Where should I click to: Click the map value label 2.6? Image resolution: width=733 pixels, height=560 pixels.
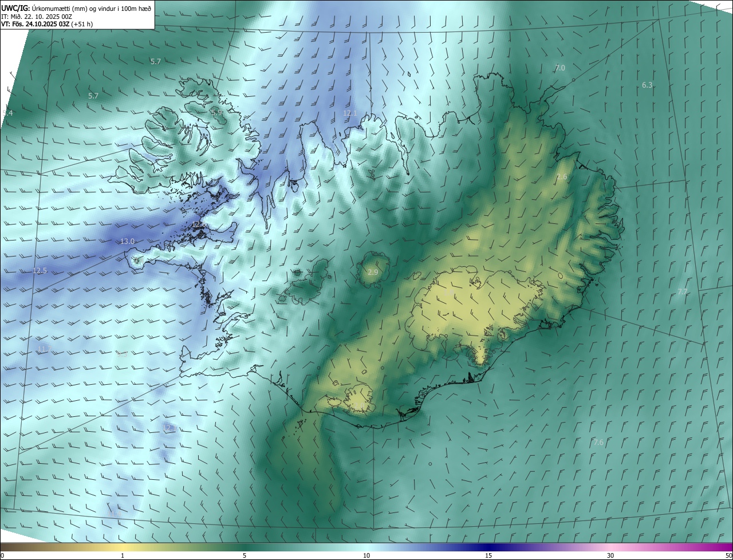tap(562, 177)
